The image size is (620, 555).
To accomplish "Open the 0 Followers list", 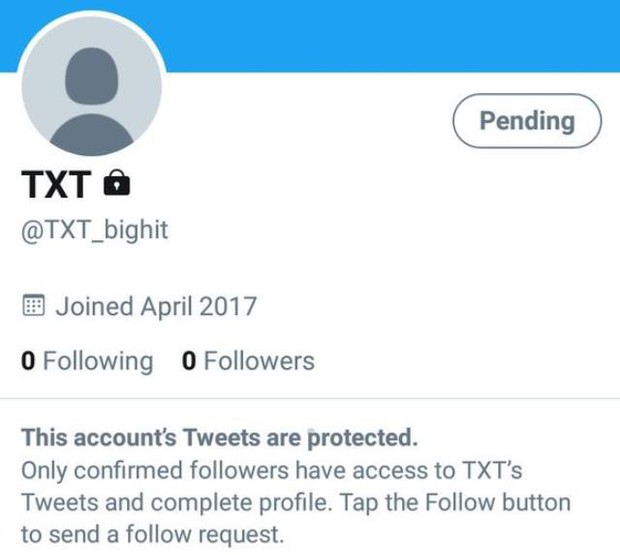I will click(248, 361).
